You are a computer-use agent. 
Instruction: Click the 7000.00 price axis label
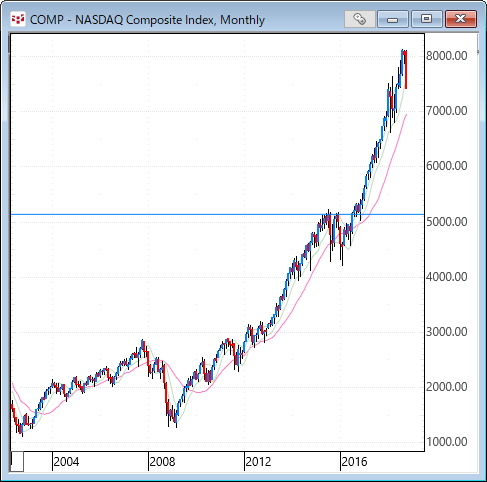447,111
